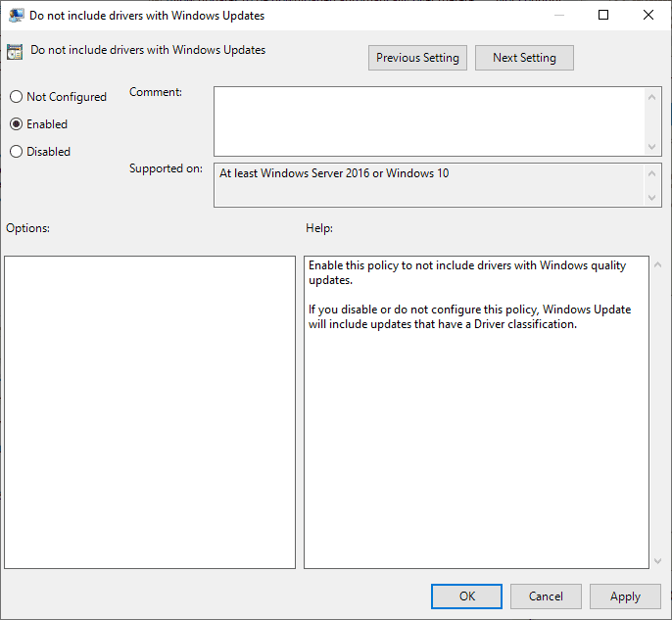Go to Next Setting
672x620 pixels.
click(524, 58)
